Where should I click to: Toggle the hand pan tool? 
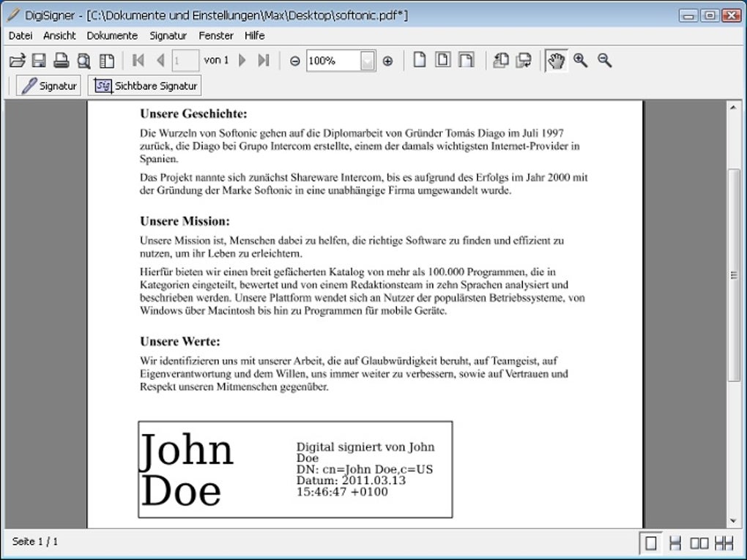(556, 61)
